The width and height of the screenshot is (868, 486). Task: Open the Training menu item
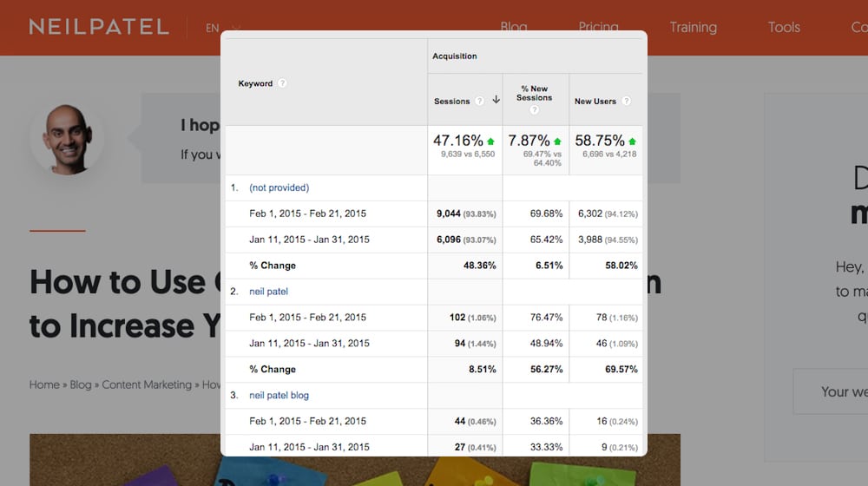pos(693,27)
